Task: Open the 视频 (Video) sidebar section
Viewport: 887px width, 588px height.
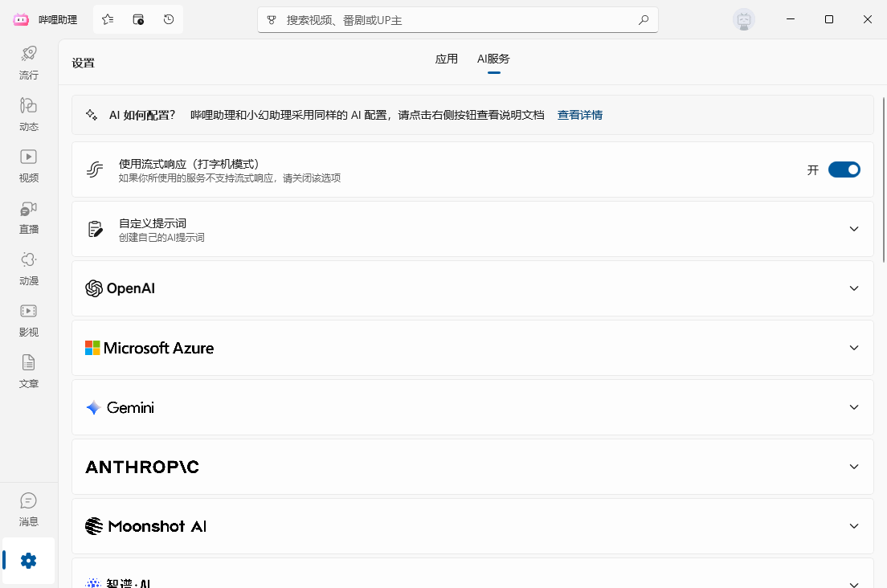Action: click(28, 165)
